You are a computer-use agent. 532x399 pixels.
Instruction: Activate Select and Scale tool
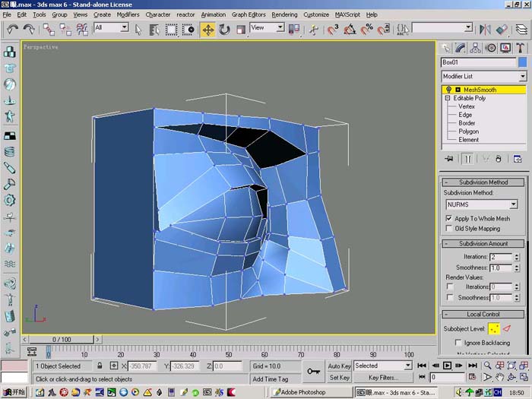241,30
